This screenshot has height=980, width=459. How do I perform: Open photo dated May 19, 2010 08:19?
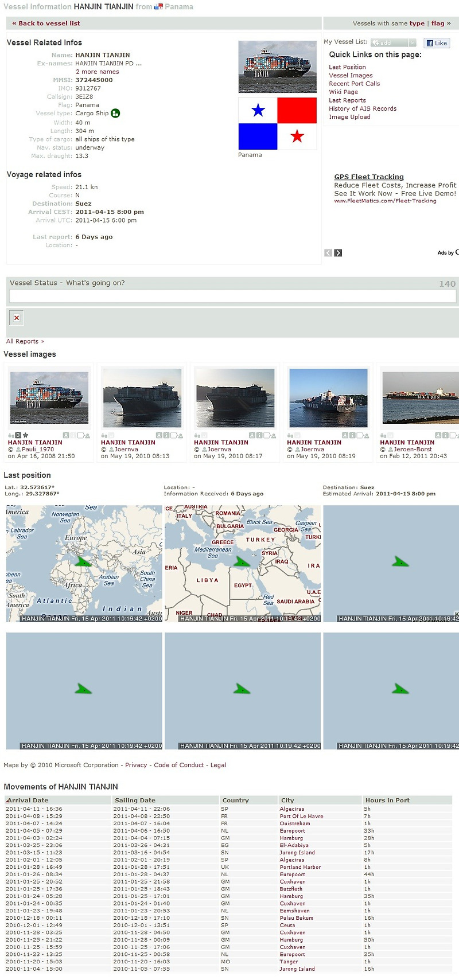pyautogui.click(x=328, y=399)
